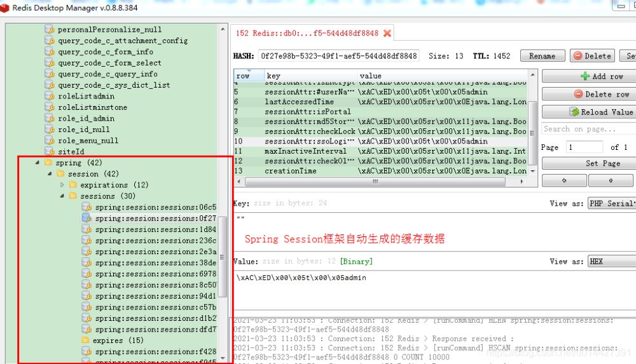Collapse the sessions (30) tree node

click(x=62, y=196)
